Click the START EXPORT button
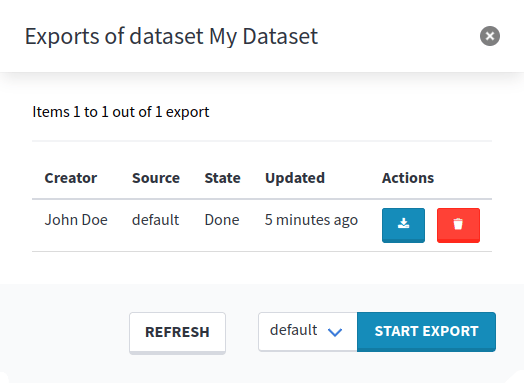Image resolution: width=524 pixels, height=383 pixels. click(x=426, y=332)
